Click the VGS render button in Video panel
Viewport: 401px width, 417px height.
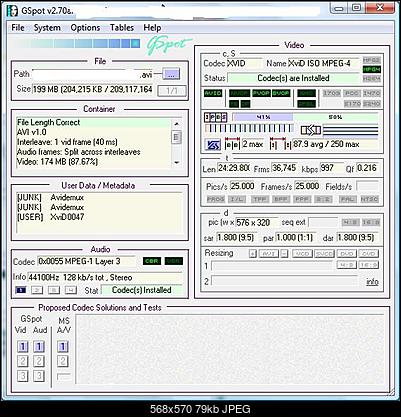(213, 145)
